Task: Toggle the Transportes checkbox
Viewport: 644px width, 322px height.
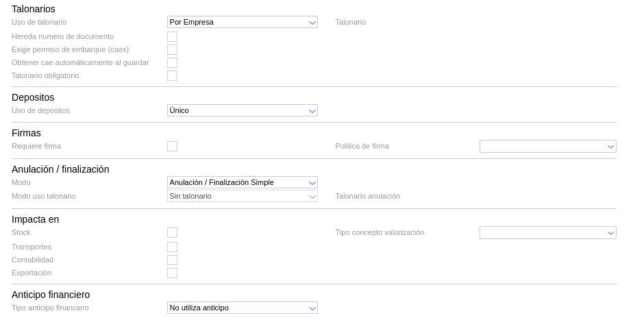Action: 172,247
